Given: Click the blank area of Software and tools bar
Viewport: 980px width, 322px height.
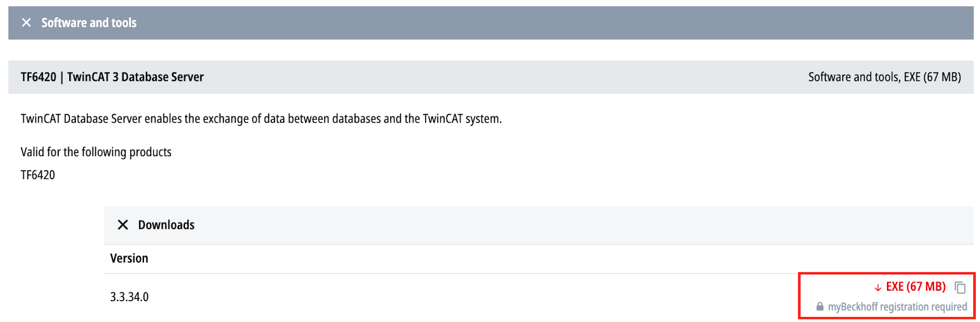Looking at the screenshot, I should tap(551, 23).
